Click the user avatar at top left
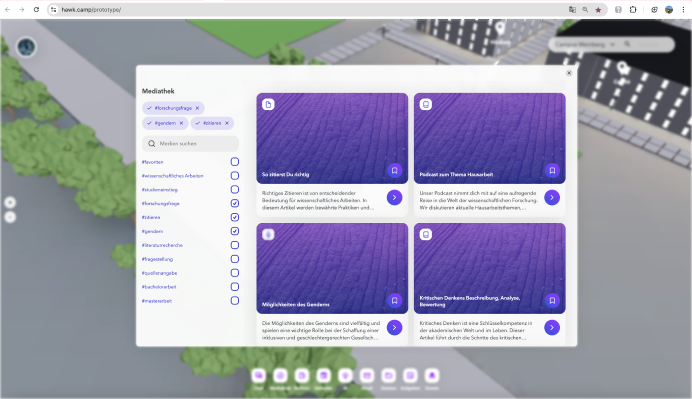The height and width of the screenshot is (399, 692). [26, 47]
